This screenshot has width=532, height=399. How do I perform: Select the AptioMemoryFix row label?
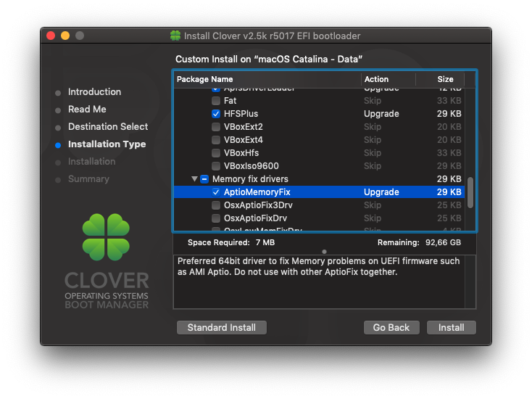point(257,192)
